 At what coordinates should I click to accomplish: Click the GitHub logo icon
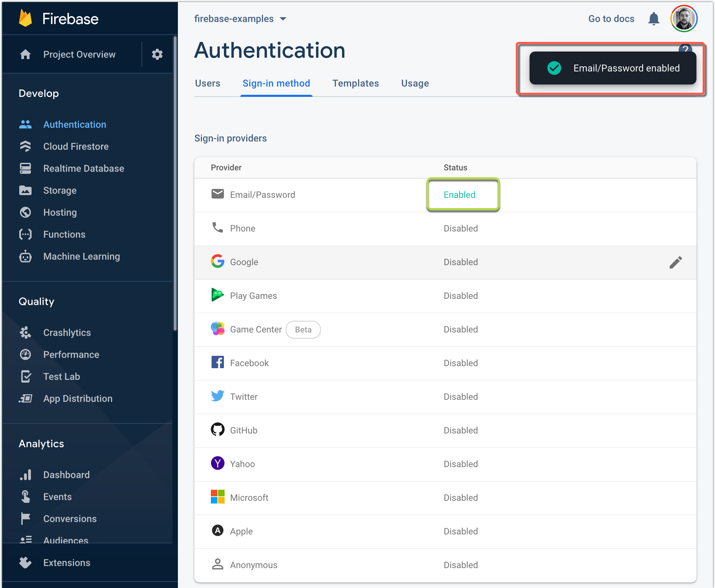click(x=217, y=429)
